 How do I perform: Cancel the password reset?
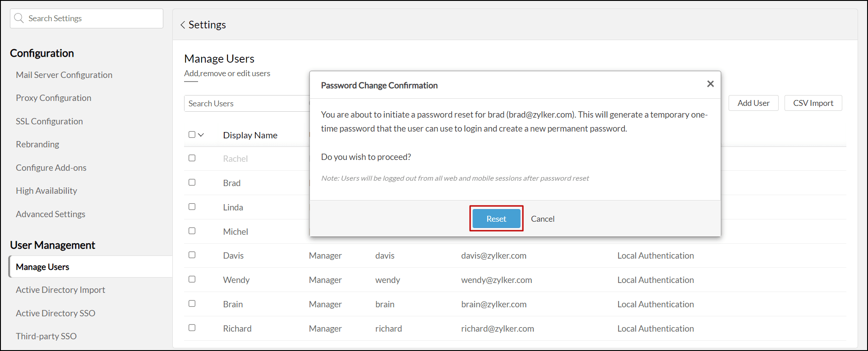[542, 219]
